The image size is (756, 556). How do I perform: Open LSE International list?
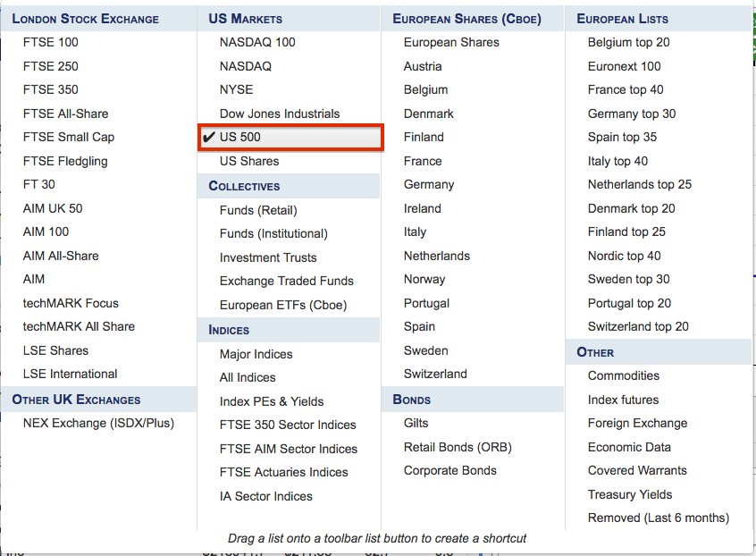pos(71,374)
